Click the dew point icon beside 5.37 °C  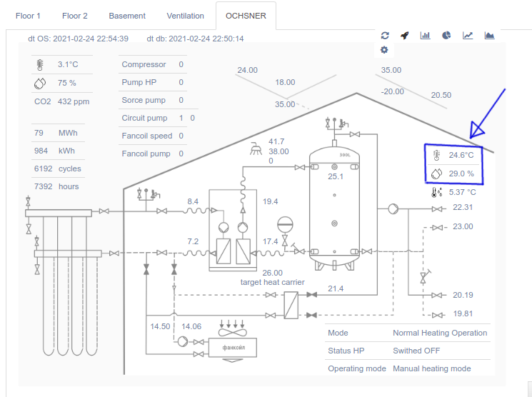pyautogui.click(x=436, y=192)
